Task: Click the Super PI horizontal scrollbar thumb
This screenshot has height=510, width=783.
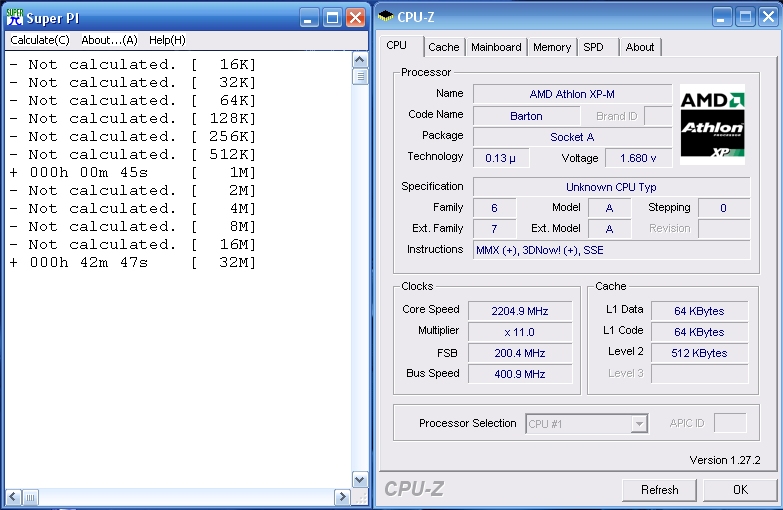Action: (30, 497)
